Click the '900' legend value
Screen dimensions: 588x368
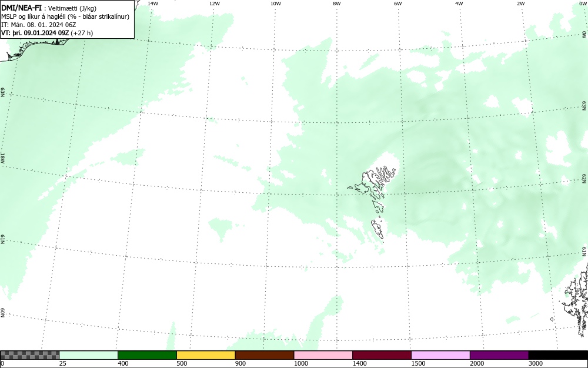[240, 363]
